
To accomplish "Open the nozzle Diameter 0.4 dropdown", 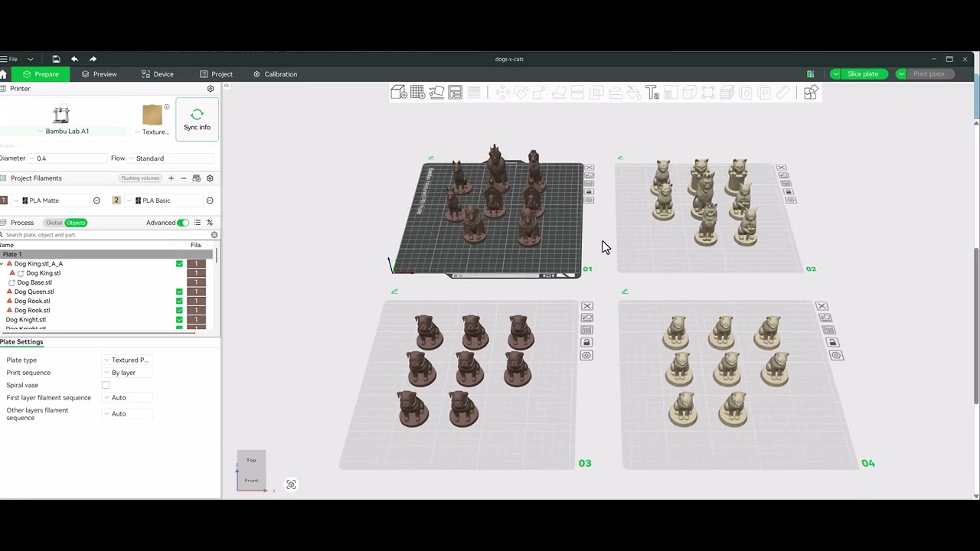I will (67, 158).
